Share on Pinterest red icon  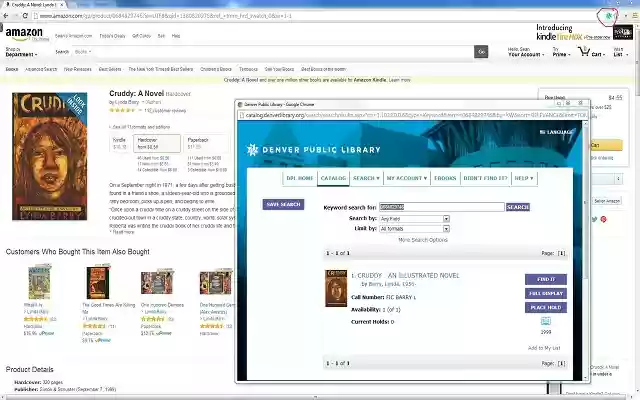click(604, 219)
